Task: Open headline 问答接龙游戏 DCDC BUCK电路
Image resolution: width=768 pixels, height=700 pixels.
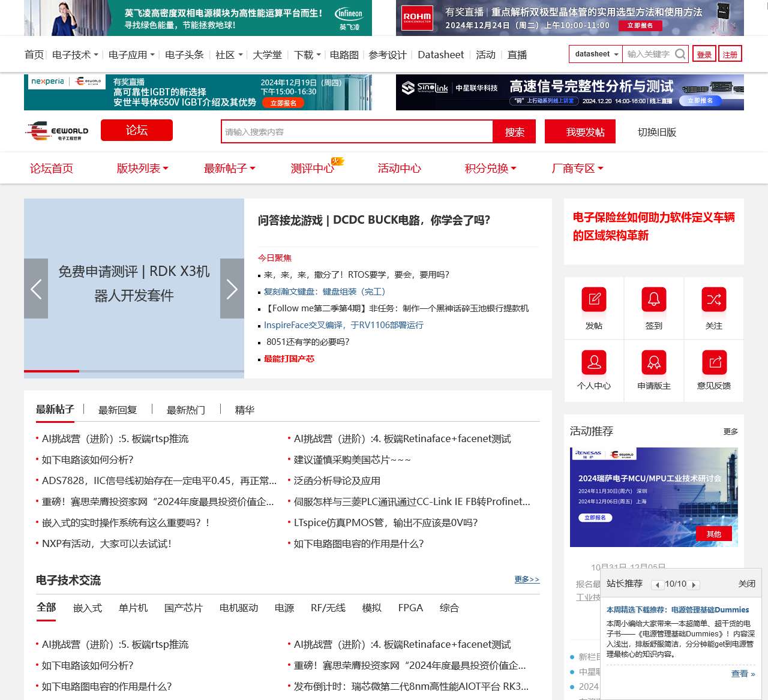Action: [374, 220]
